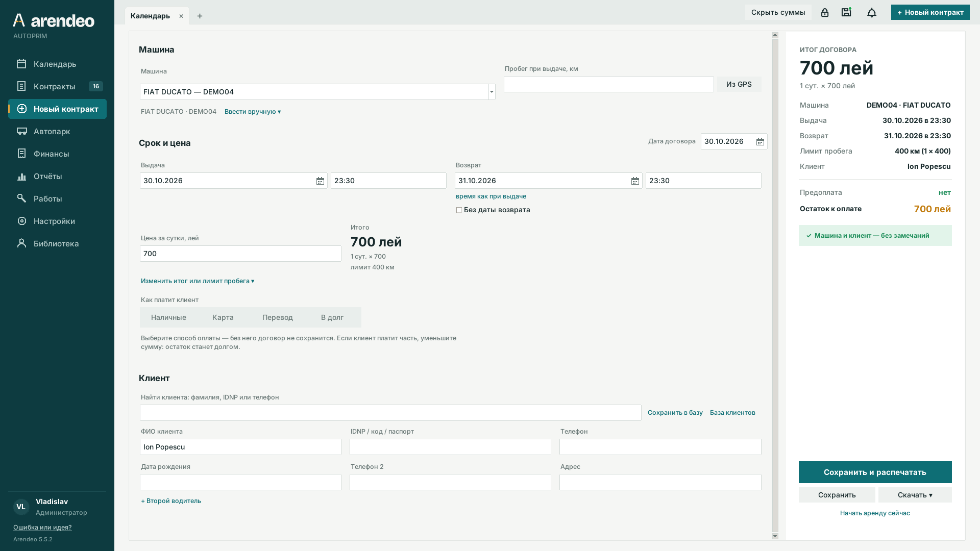Click the Из GPS button
The width and height of the screenshot is (980, 551).
(739, 84)
